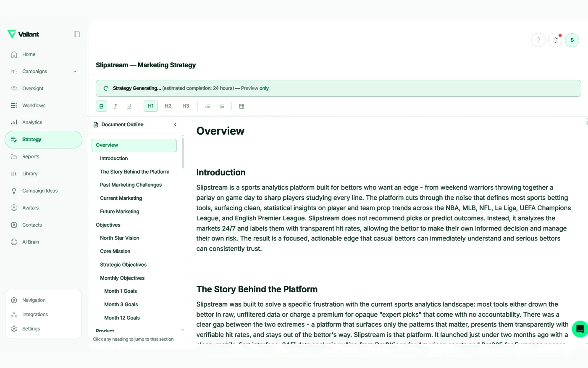Click the Introduction heading in the document
The image size is (588, 368).
click(221, 172)
